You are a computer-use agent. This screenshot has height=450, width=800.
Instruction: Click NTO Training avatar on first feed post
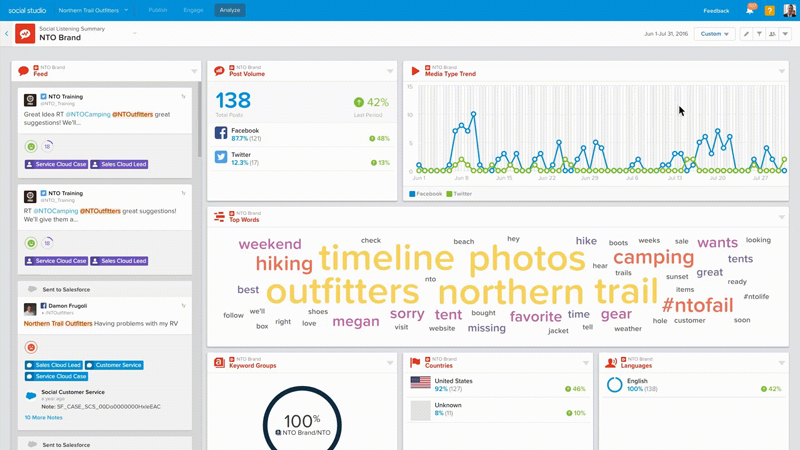[30, 99]
